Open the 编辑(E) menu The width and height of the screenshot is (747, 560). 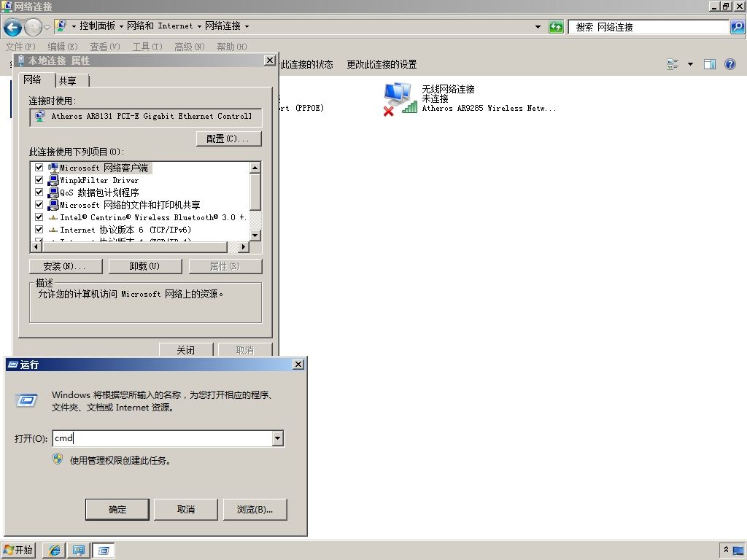[63, 47]
